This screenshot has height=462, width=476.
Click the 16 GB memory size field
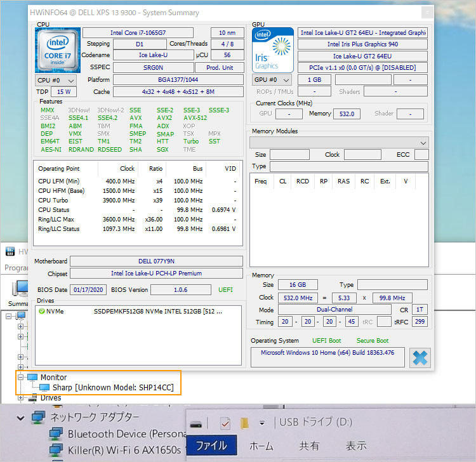[298, 285]
